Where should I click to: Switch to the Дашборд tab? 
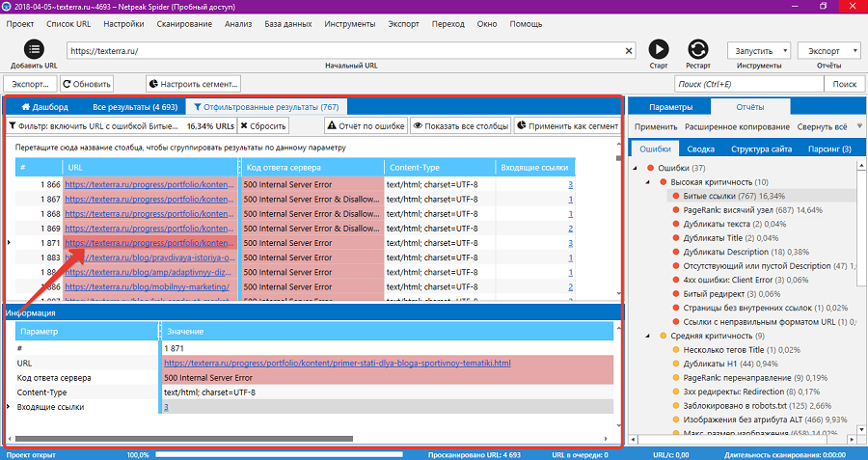(44, 107)
